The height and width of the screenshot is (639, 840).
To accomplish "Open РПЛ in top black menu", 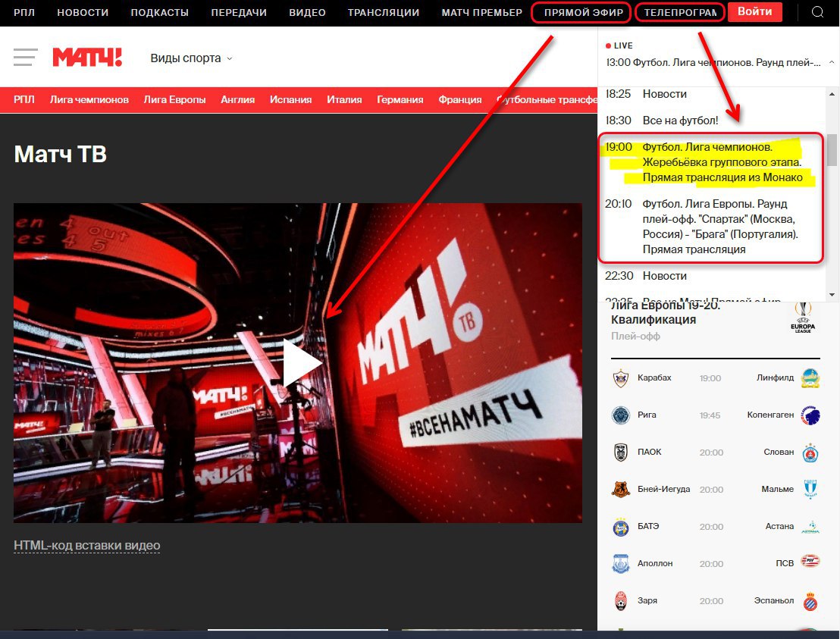I will (x=24, y=12).
